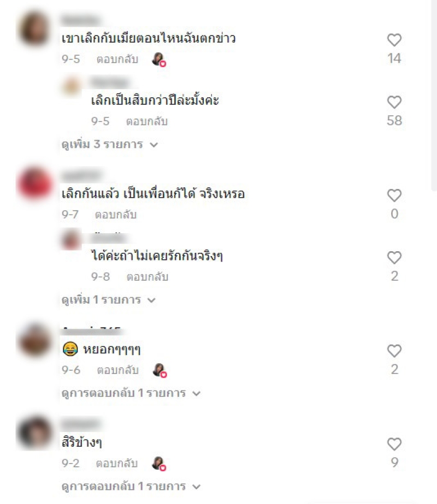Open the first commenter's profile picture

34,28
